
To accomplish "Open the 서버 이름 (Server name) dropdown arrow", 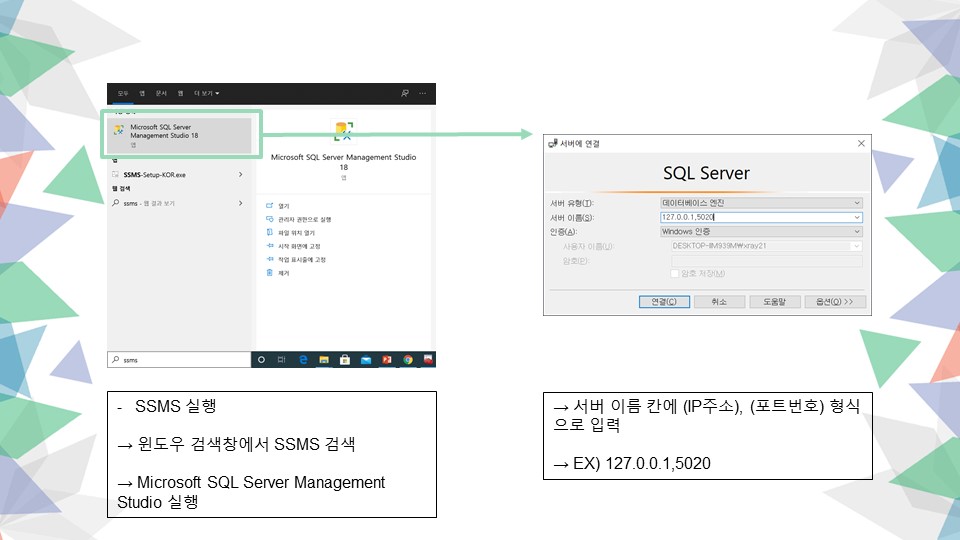I will [857, 217].
